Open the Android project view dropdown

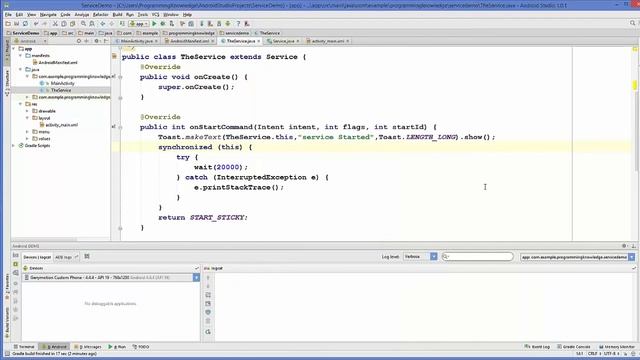(x=30, y=41)
